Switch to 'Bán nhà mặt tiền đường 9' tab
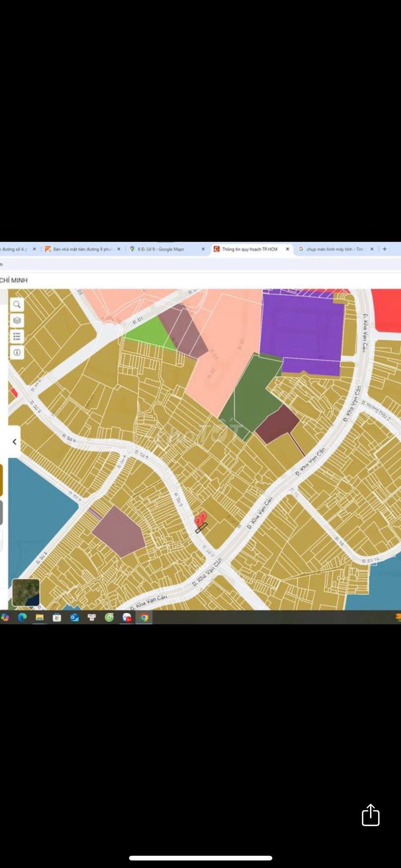Viewport: 401px width, 868px height. 80,249
